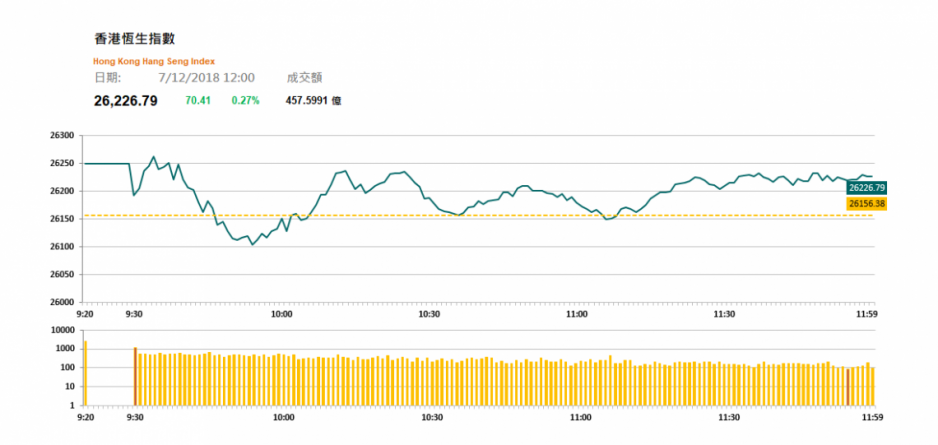Screen dimensions: 938x445
Task: Click the 11:00 label on price chart axis
Action: coord(577,313)
